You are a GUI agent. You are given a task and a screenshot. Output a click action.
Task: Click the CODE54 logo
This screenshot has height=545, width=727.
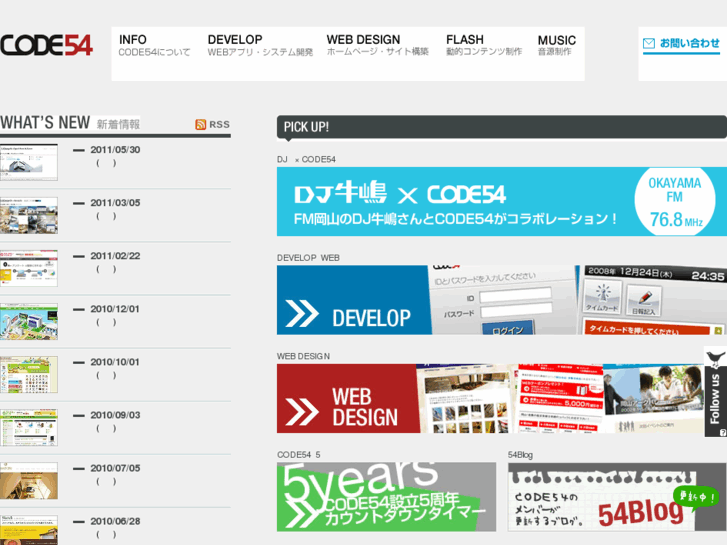(46, 45)
